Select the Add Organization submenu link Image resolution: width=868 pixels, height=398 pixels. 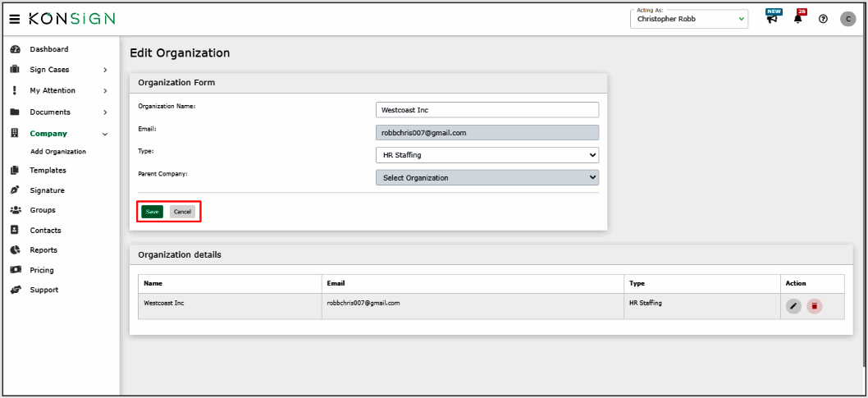[58, 152]
